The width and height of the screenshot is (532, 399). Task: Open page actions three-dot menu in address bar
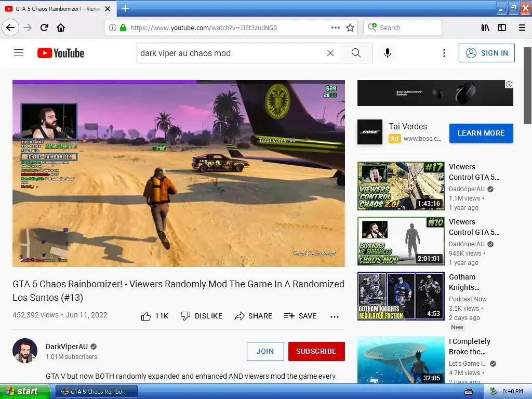click(335, 28)
